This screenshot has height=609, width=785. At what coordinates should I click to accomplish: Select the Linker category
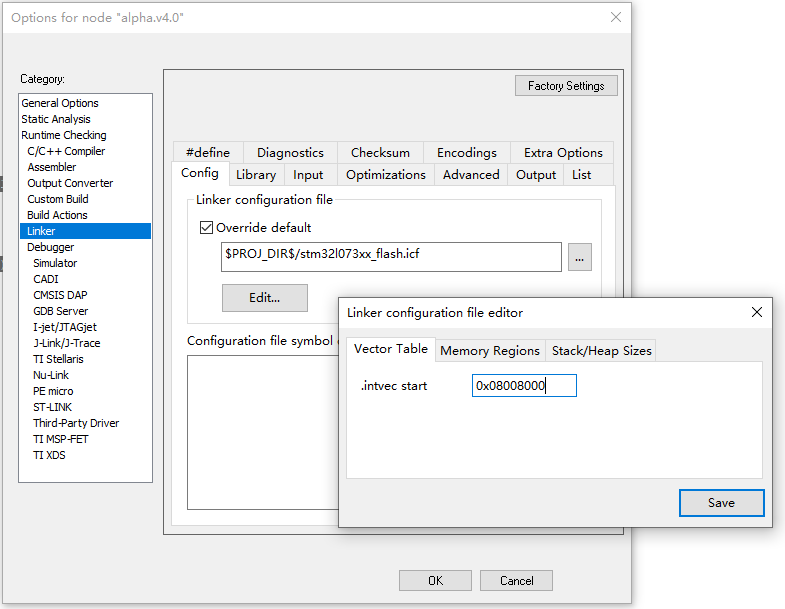85,231
